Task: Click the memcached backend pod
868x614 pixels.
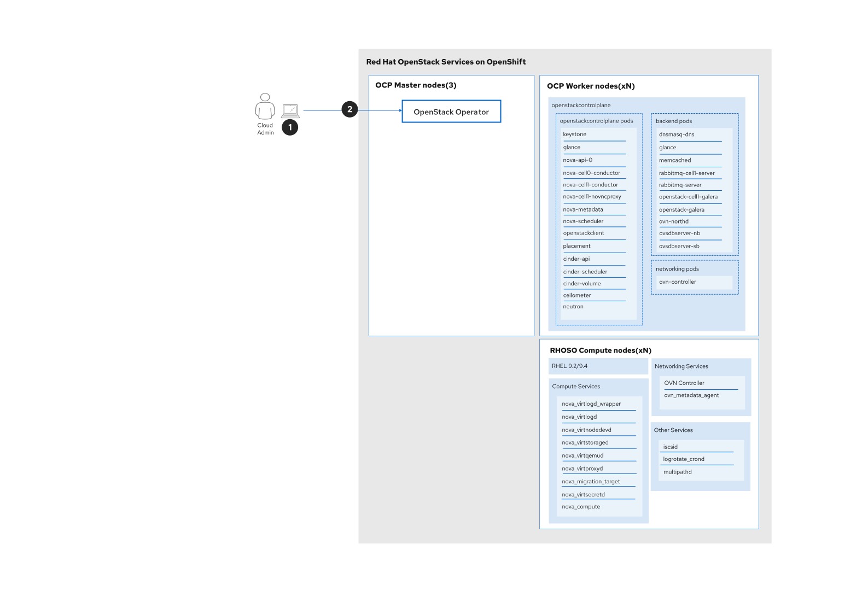Action: click(x=675, y=161)
